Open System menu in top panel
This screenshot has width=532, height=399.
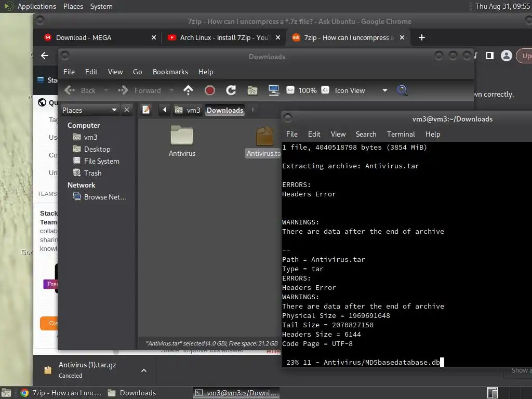(x=101, y=6)
